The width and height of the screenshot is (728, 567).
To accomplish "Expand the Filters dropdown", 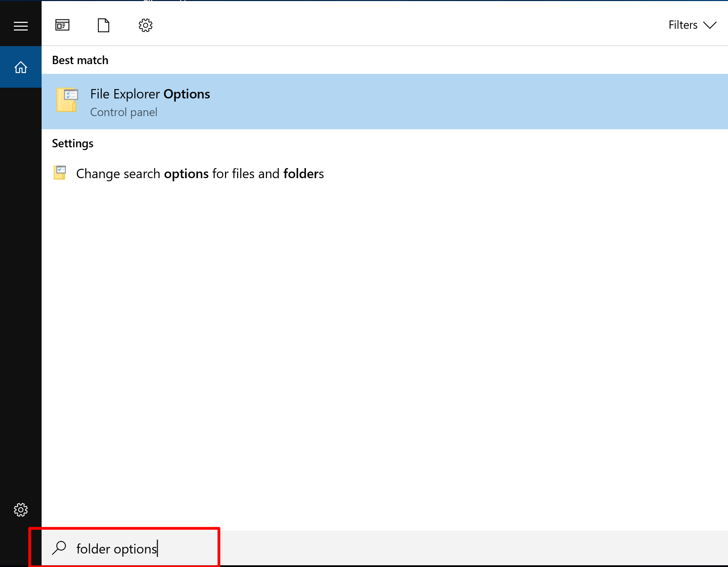I will tap(683, 25).
